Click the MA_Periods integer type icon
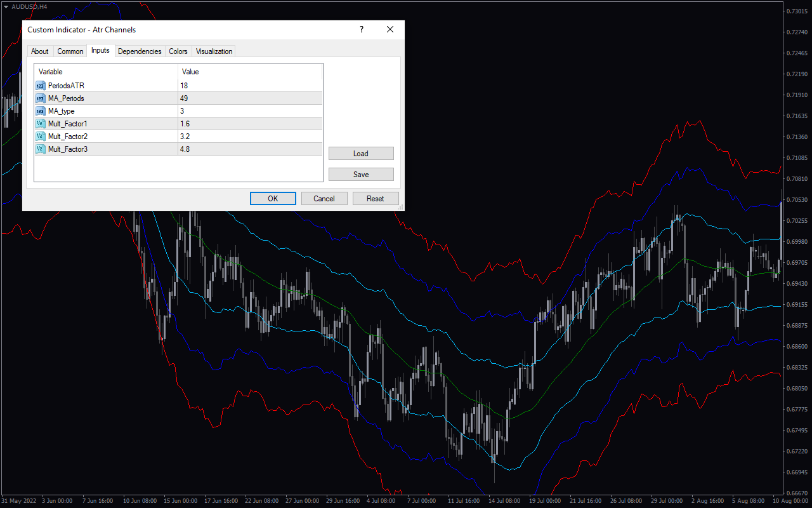Viewport: 812px width, 508px height. pos(41,98)
